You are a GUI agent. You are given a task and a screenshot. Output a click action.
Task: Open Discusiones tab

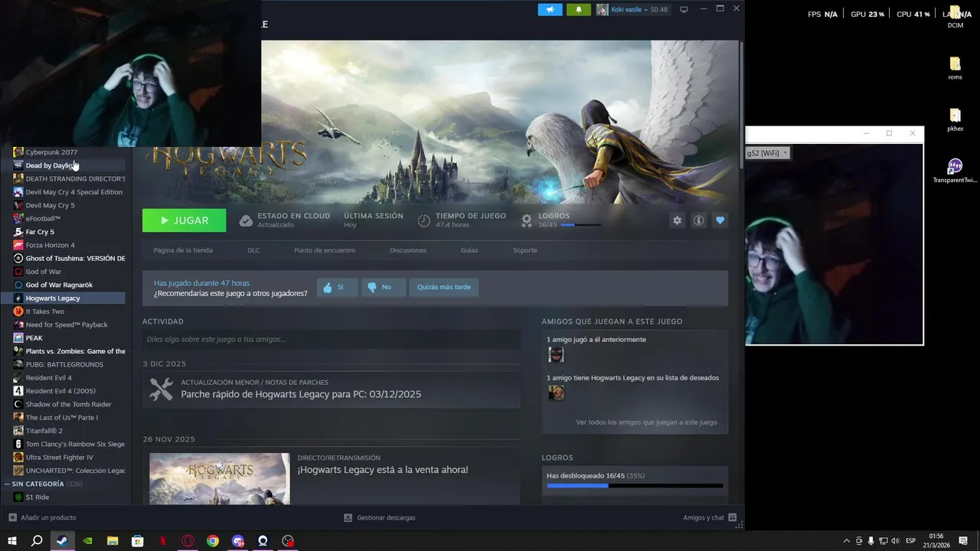408,250
